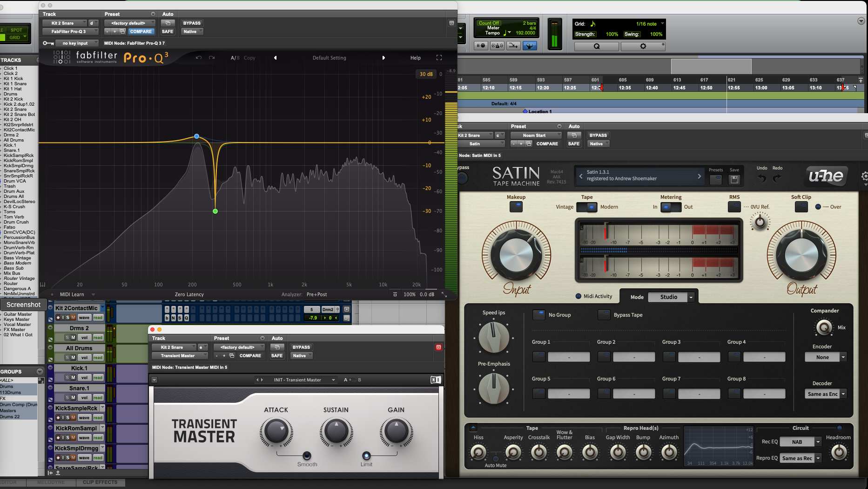The image size is (868, 489).
Task: Click the Auto enable icon in Pro-Q 3 header
Action: (x=168, y=23)
